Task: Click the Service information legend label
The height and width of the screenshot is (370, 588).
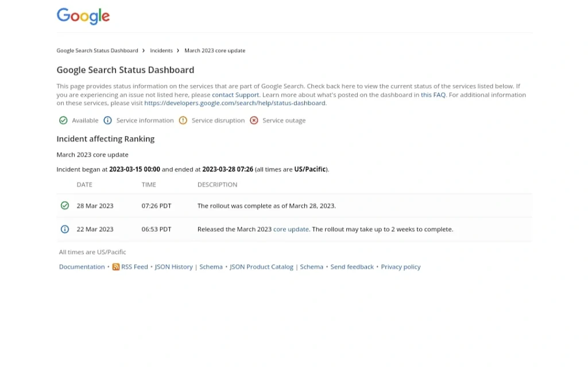Action: point(145,120)
